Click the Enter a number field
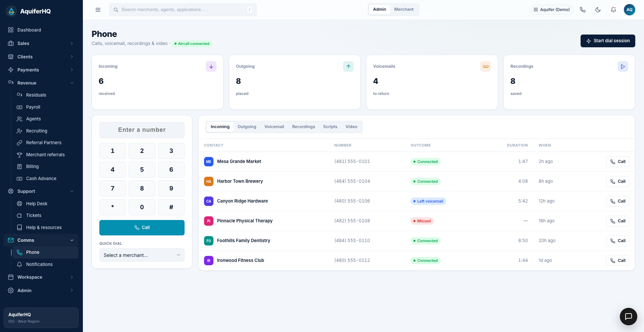This screenshot has width=644, height=332. coord(142,130)
